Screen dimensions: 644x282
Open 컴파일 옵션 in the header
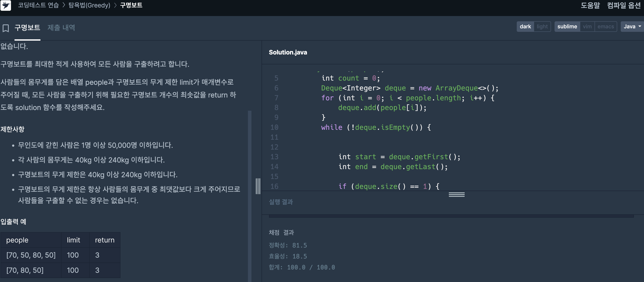click(x=624, y=5)
